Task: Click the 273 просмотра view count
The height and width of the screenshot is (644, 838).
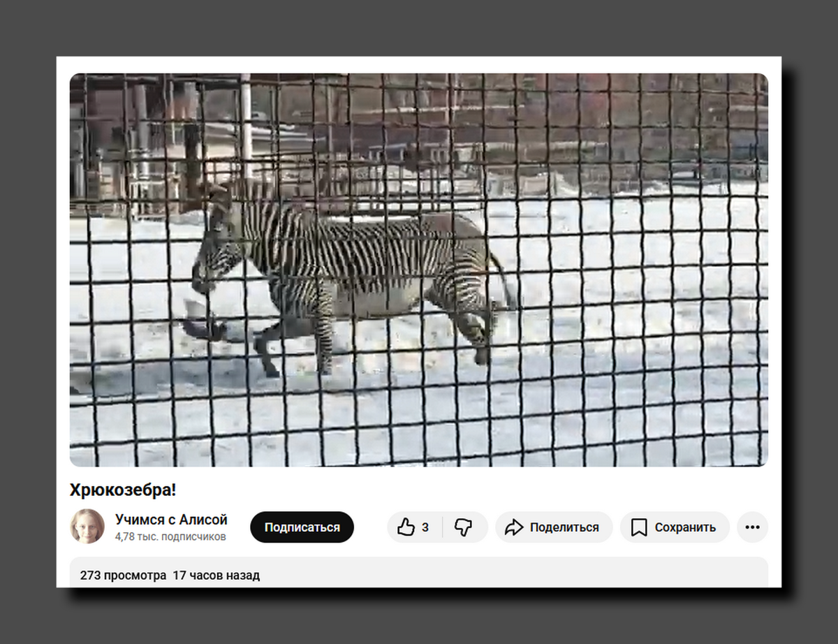Action: [123, 576]
